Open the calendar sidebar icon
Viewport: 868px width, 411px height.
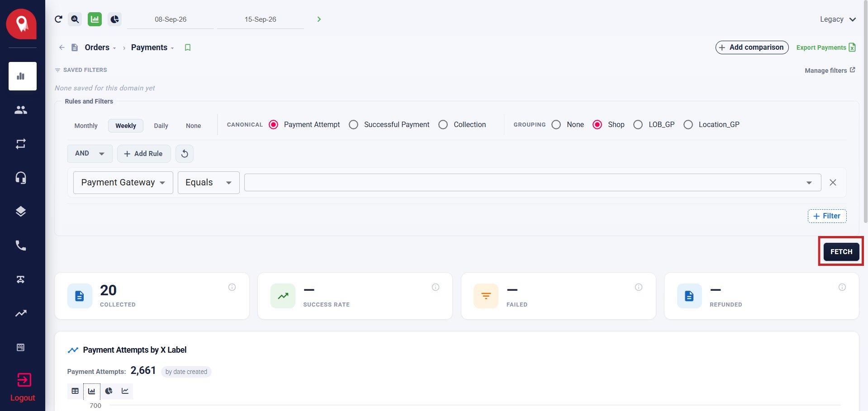coord(21,347)
